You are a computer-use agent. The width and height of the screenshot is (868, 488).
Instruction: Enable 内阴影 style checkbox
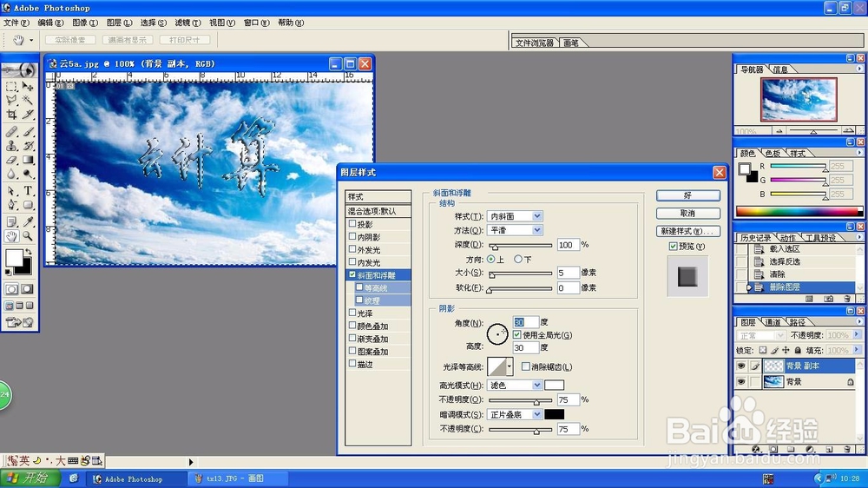point(352,236)
